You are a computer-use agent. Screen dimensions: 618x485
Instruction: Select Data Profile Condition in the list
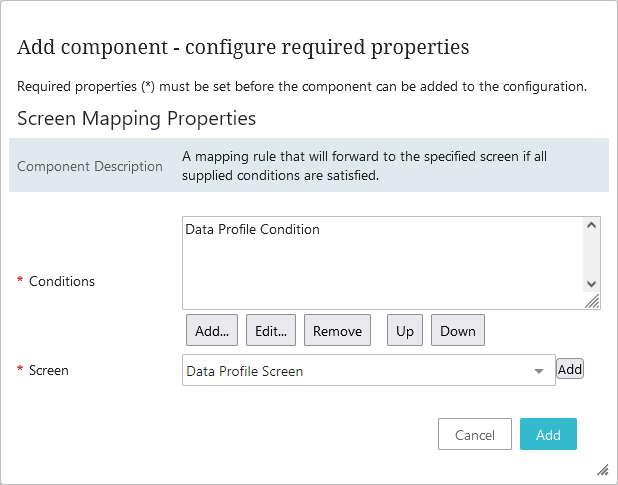[252, 229]
